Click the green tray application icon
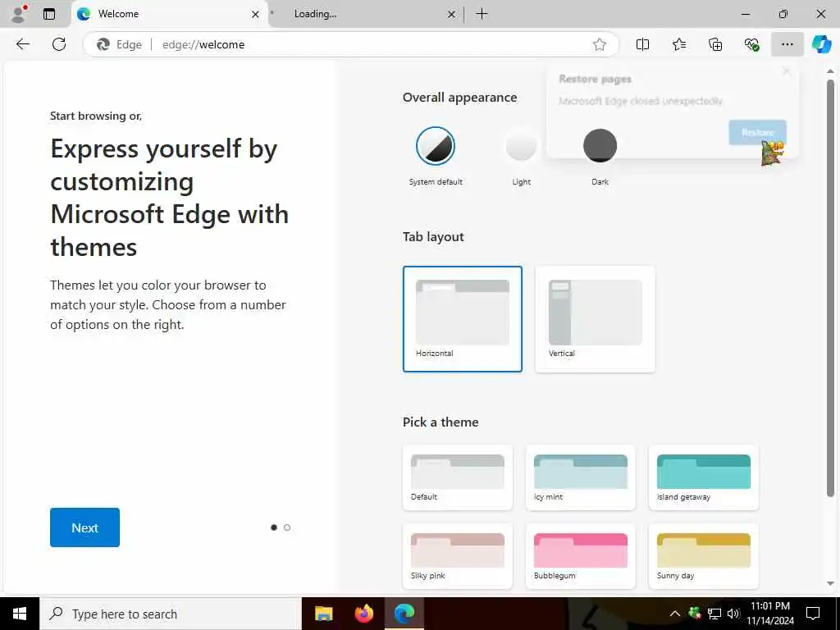The height and width of the screenshot is (630, 840). [695, 613]
